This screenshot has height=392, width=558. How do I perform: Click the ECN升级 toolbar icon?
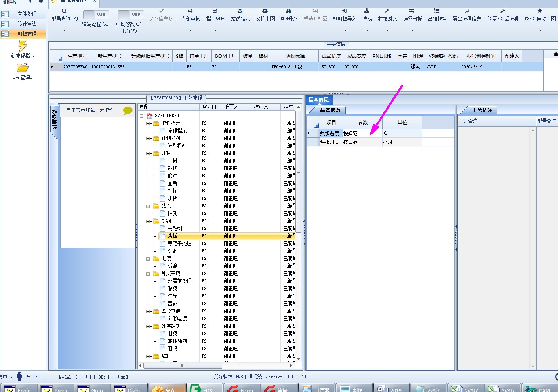[289, 11]
